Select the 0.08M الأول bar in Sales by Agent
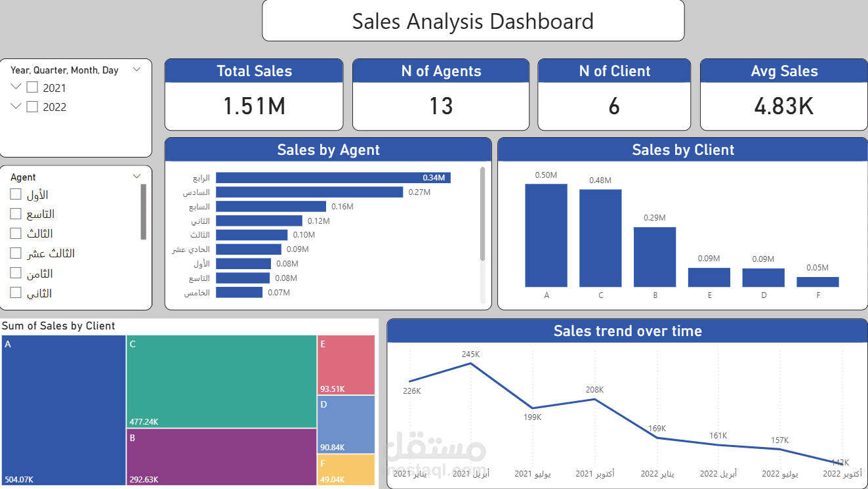Image resolution: width=868 pixels, height=489 pixels. click(243, 263)
